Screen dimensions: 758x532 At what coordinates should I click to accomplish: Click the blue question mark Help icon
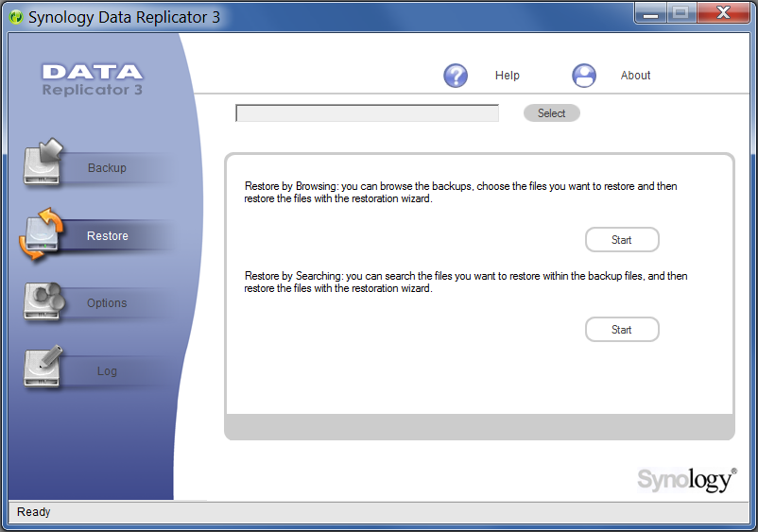coord(456,76)
